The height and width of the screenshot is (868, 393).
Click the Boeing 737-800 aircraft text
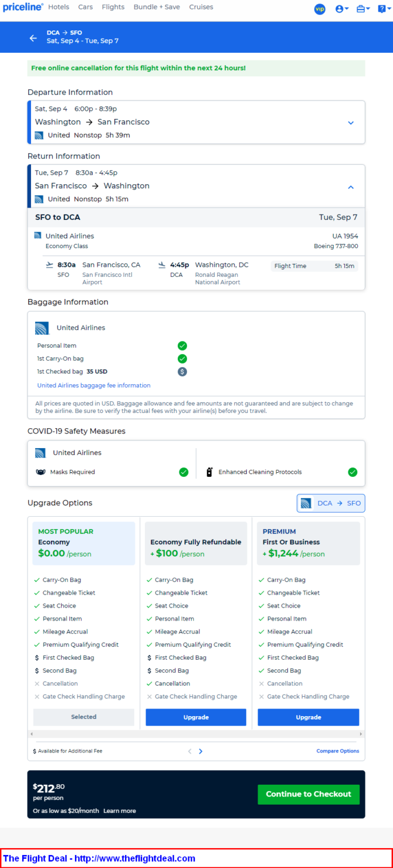click(x=336, y=246)
